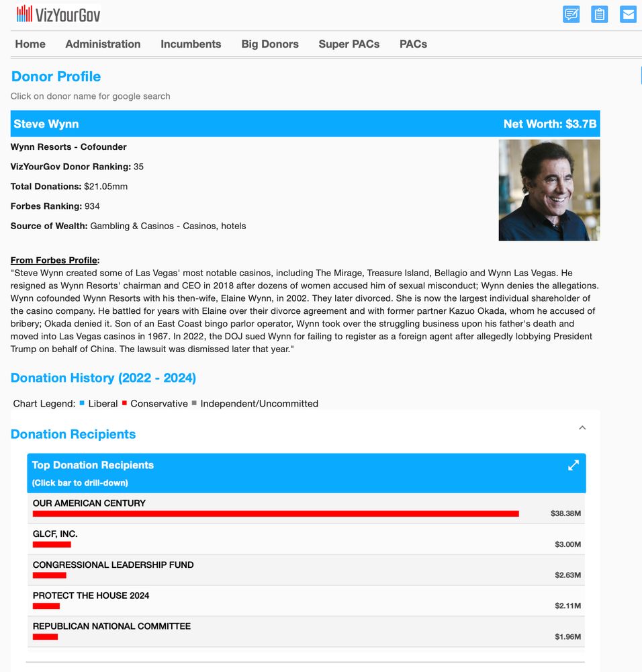Click the envelope mail icon in header
Image resolution: width=642 pixels, height=672 pixels.
click(x=629, y=14)
